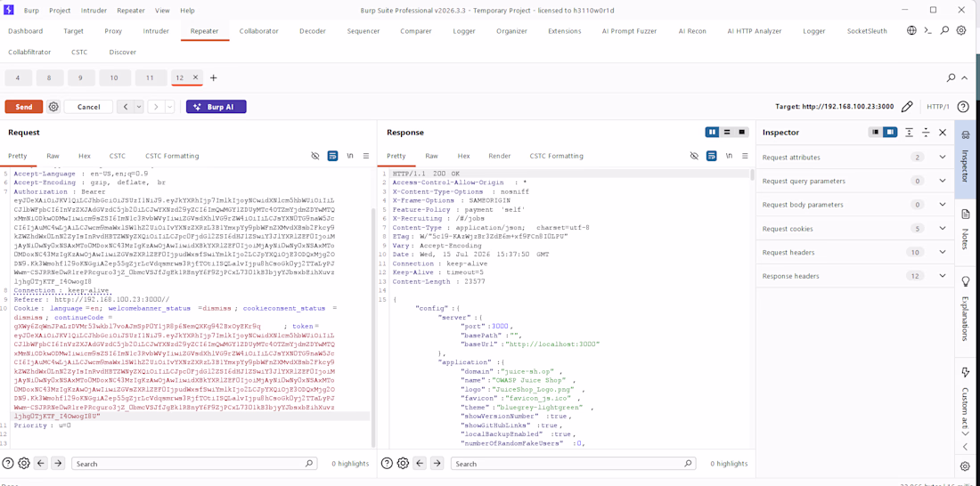980x486 pixels.
Task: Go to previous request search match arrow
Action: [41, 464]
